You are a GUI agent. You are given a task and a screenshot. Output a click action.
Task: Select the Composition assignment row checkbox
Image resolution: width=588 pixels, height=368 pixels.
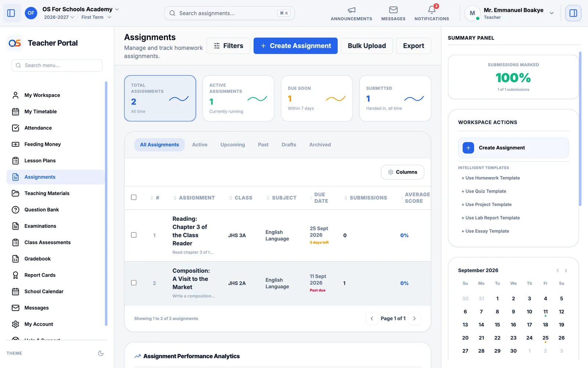134,283
